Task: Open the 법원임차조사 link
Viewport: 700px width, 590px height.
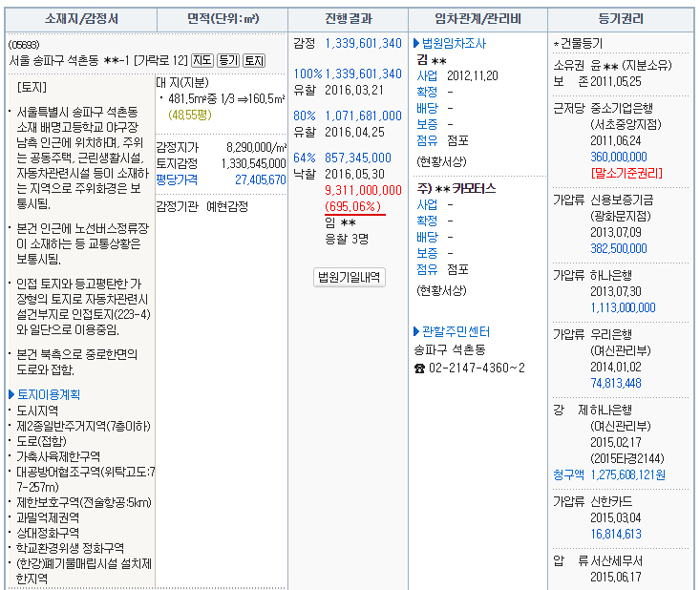Action: (x=454, y=43)
